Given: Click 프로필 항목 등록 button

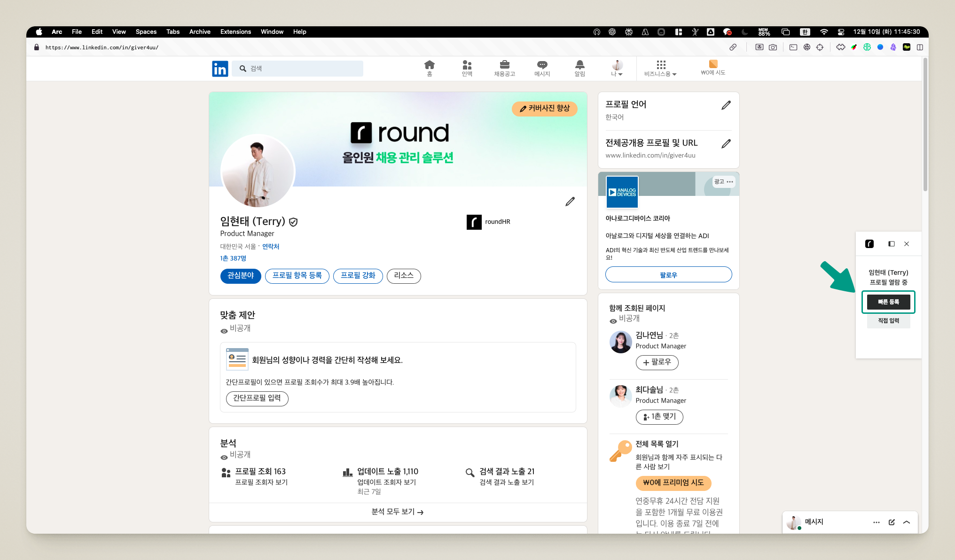Looking at the screenshot, I should coord(297,276).
